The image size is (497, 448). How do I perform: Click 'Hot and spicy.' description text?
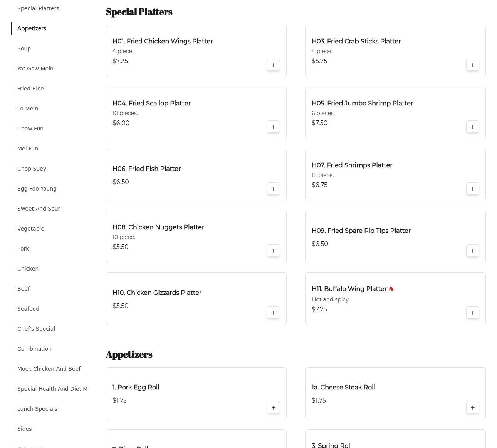click(331, 299)
